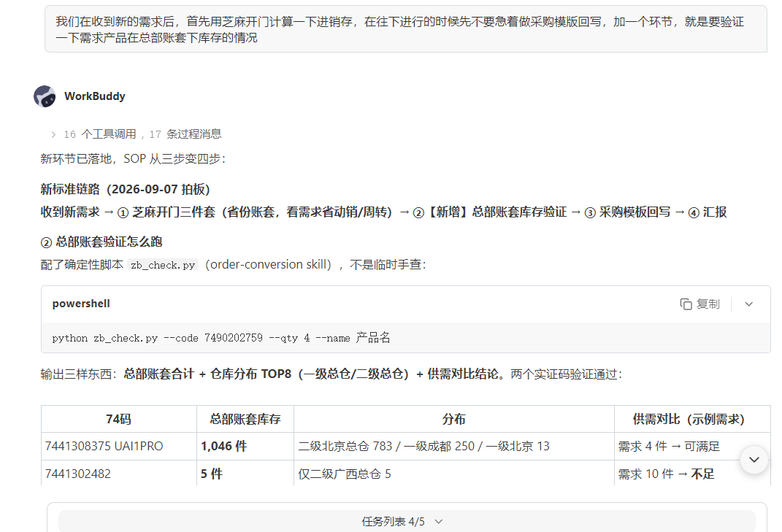Click table header 分布
The image size is (782, 532).
click(454, 420)
